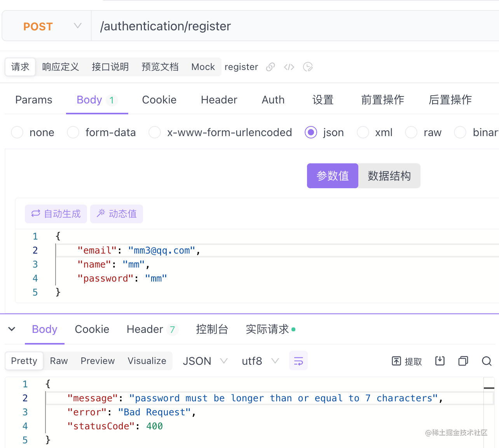The width and height of the screenshot is (499, 448).
Task: Click the 提取 extract icon button
Action: 407,361
